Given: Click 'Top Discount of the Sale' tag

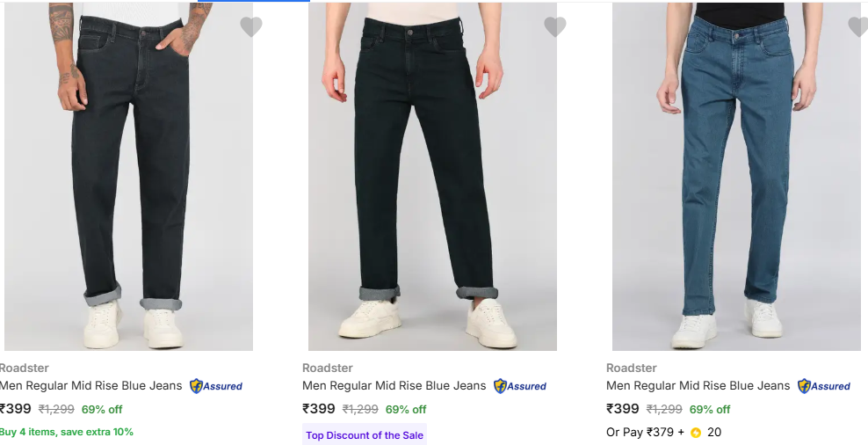Looking at the screenshot, I should click(x=365, y=435).
